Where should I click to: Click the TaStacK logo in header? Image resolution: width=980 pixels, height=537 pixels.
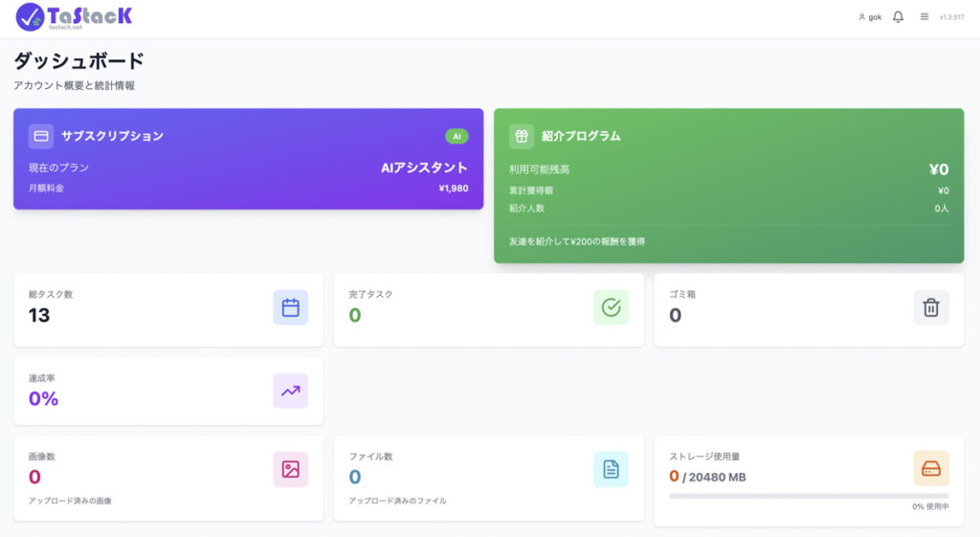click(x=74, y=16)
